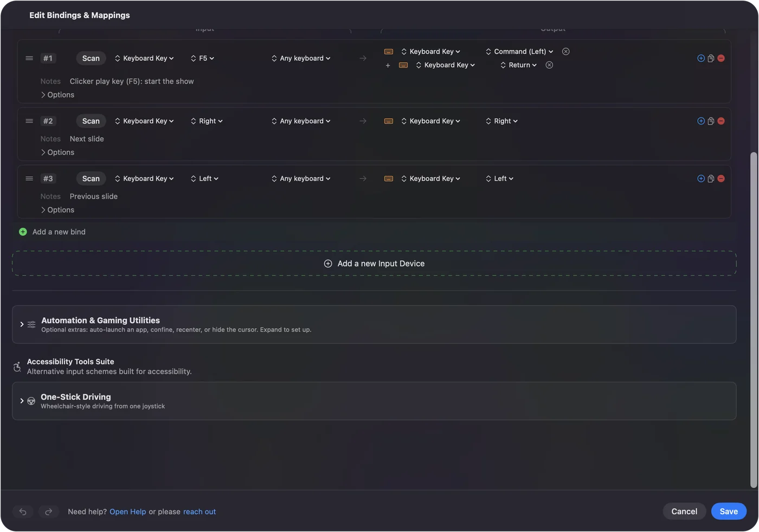Add a new Input Device
The height and width of the screenshot is (532, 759).
[x=374, y=264]
